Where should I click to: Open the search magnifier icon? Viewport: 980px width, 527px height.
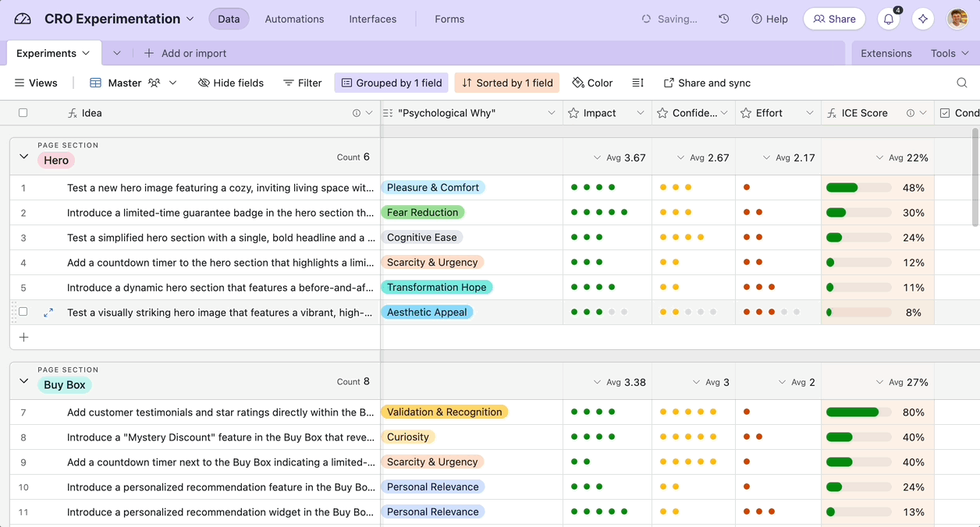(962, 83)
